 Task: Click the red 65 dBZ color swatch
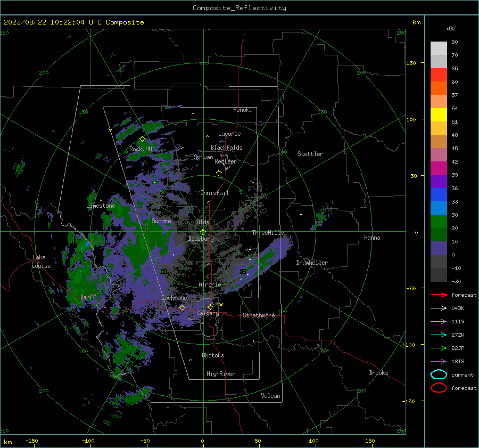pyautogui.click(x=439, y=75)
